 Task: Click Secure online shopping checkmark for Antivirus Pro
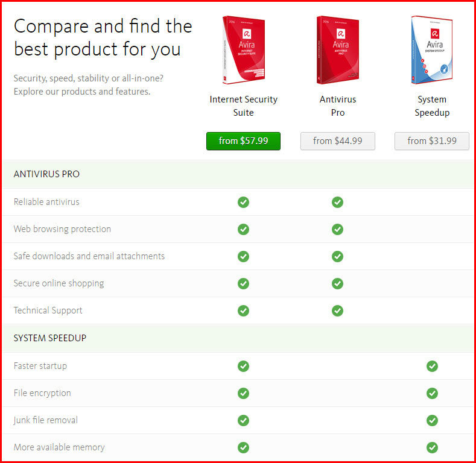pos(338,284)
